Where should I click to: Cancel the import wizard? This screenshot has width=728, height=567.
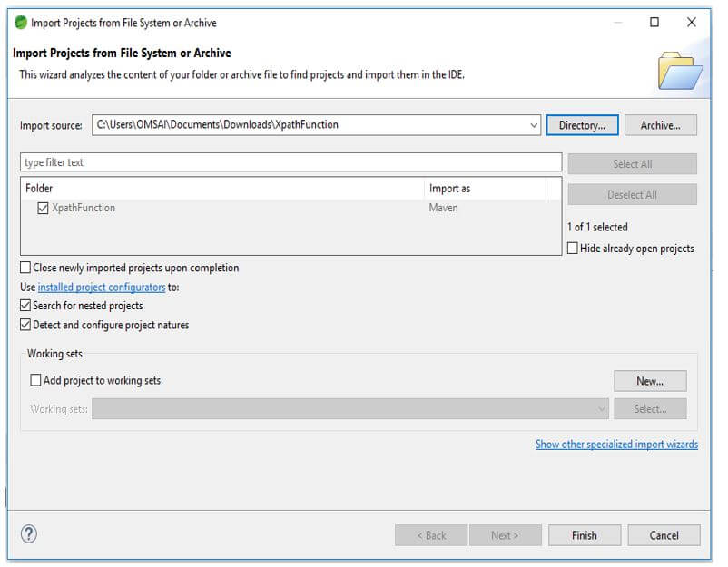[x=664, y=535]
